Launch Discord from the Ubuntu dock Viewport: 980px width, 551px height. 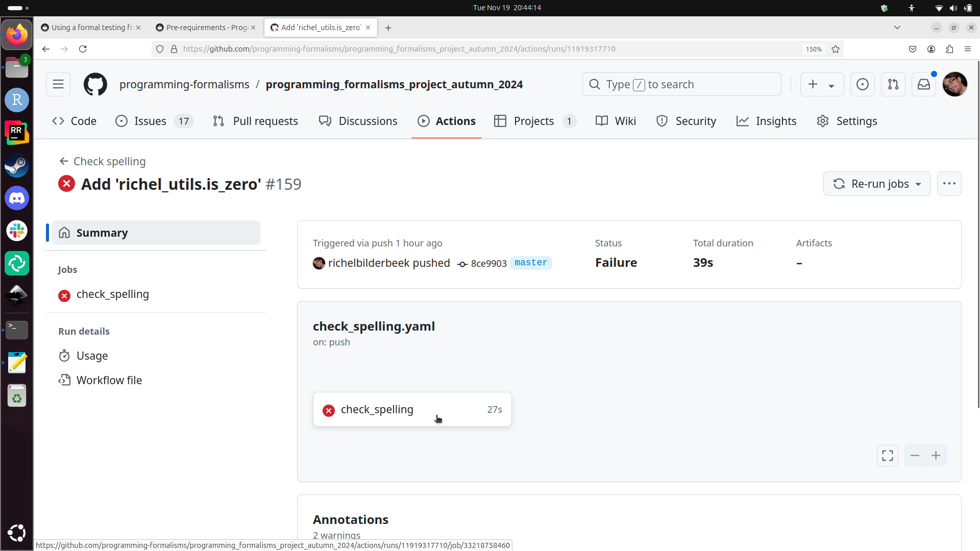[x=17, y=198]
